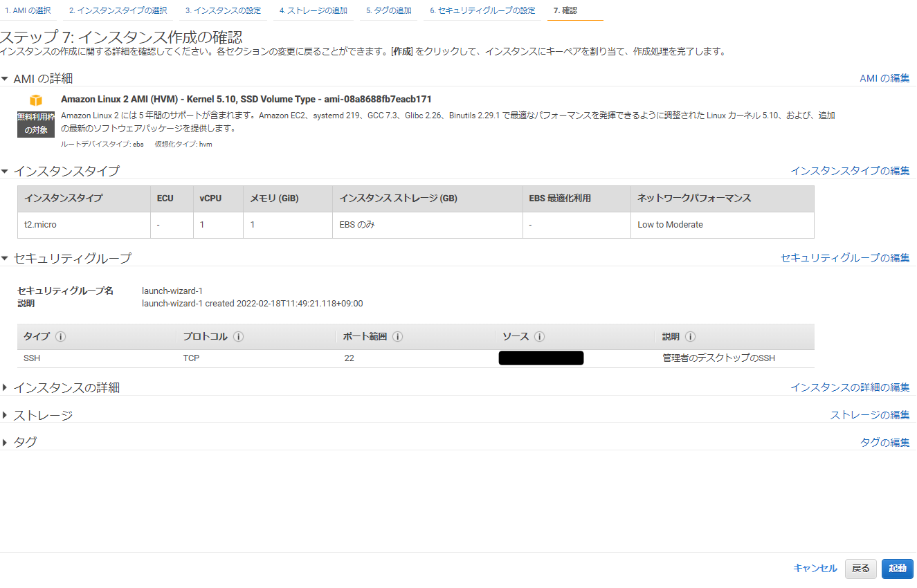Go to step 4. ストレージの追加 tab
This screenshot has width=917, height=588.
(x=314, y=11)
